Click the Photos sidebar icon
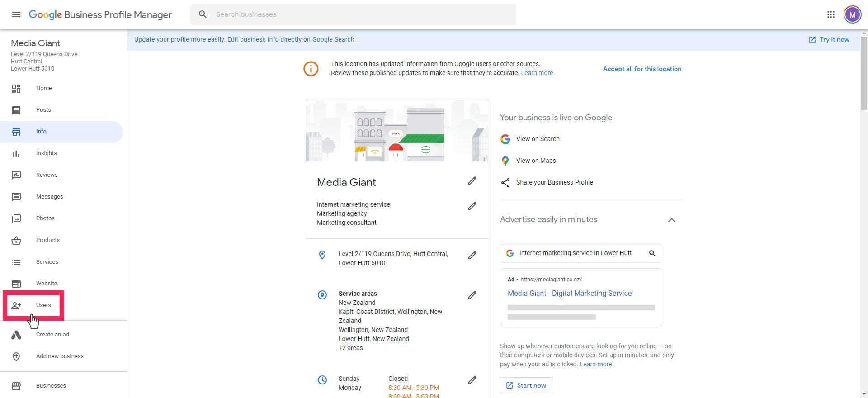Image resolution: width=868 pixels, height=398 pixels. 16,218
